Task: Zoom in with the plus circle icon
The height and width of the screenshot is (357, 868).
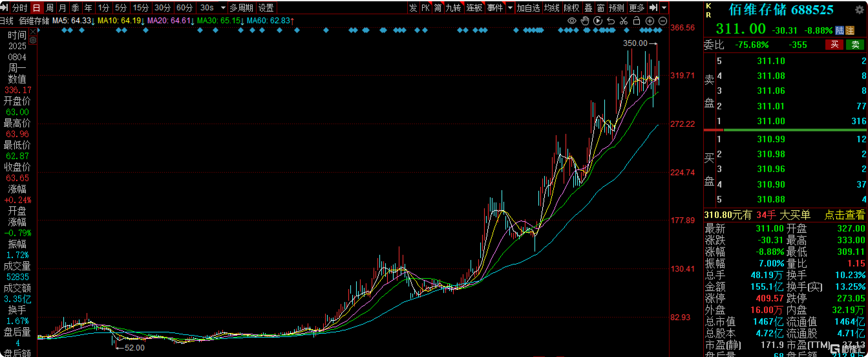Action: click(x=650, y=21)
